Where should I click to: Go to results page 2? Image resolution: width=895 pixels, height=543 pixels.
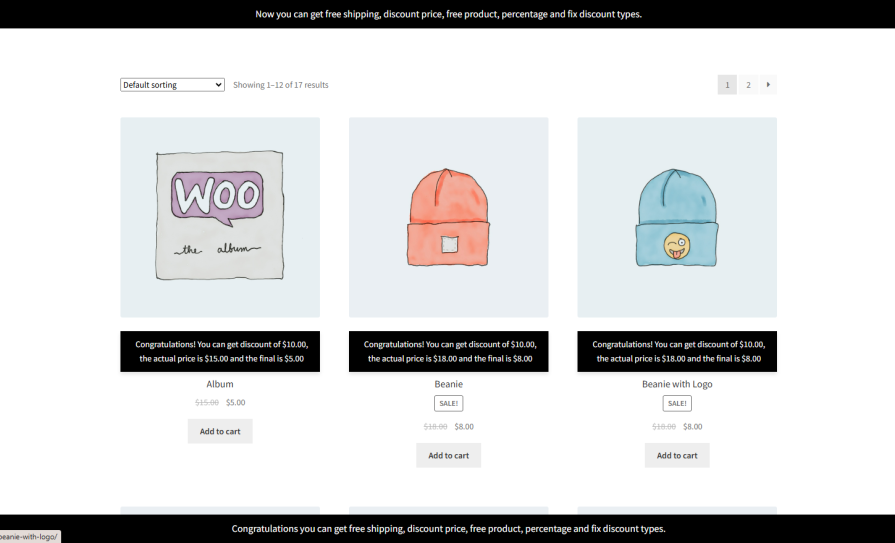(748, 85)
